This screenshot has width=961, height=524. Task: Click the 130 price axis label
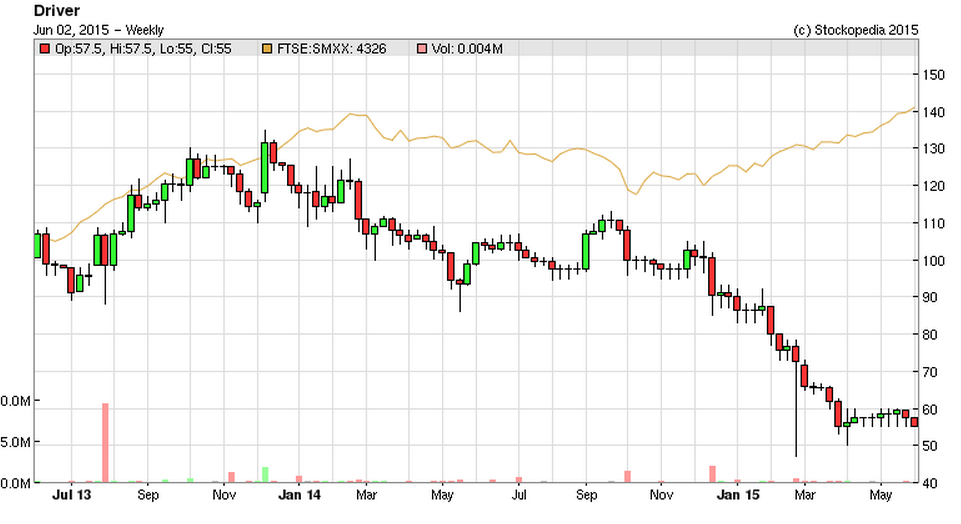click(x=933, y=149)
